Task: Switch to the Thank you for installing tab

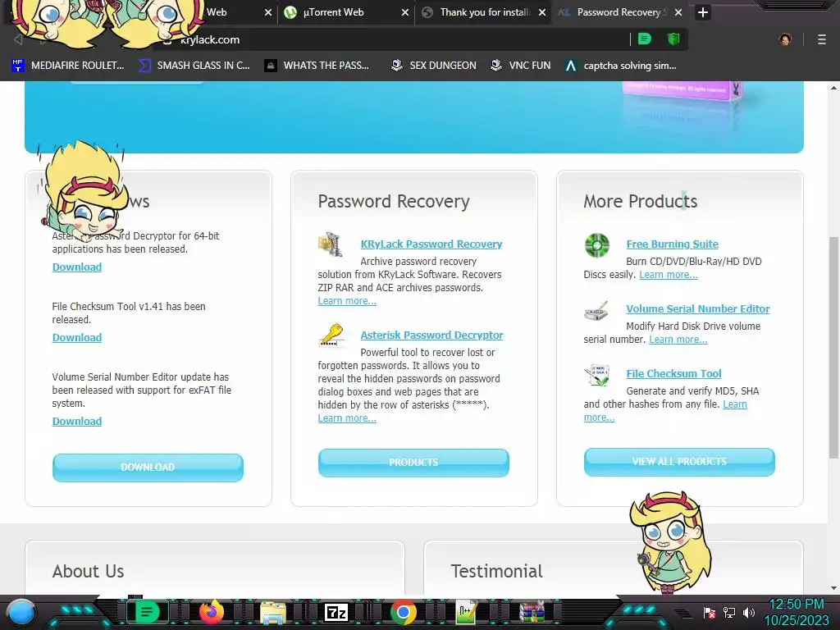Action: click(x=485, y=11)
